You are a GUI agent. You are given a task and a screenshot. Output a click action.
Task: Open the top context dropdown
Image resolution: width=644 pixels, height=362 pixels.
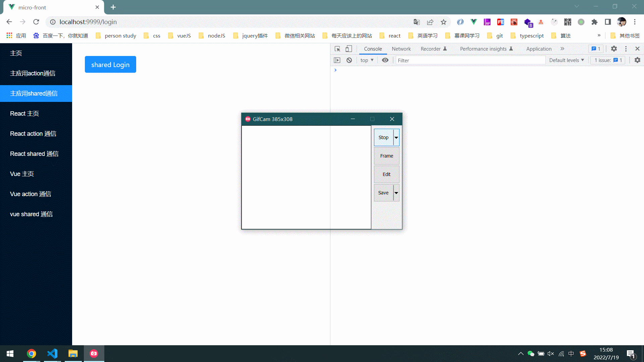click(367, 60)
